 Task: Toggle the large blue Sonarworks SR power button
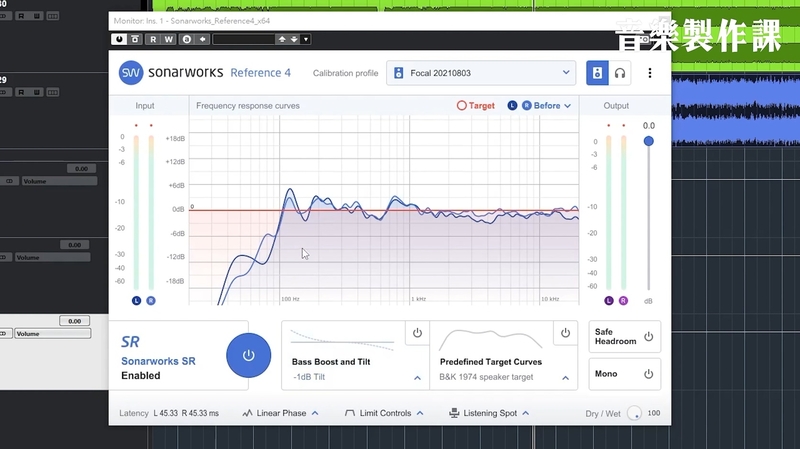(x=248, y=356)
